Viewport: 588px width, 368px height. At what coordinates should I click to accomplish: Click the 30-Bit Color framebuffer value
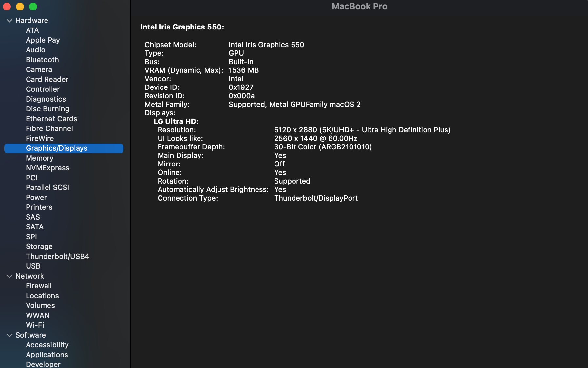(x=323, y=147)
